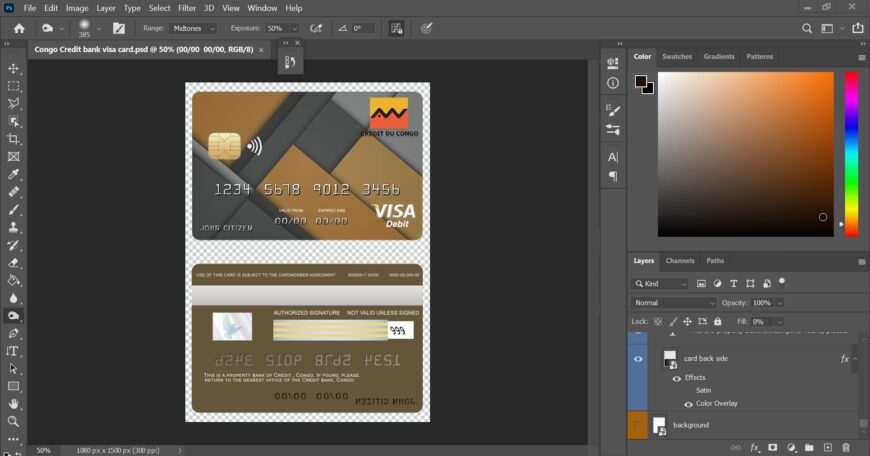The height and width of the screenshot is (456, 870).
Task: Switch to the Paths tab
Action: pyautogui.click(x=715, y=261)
